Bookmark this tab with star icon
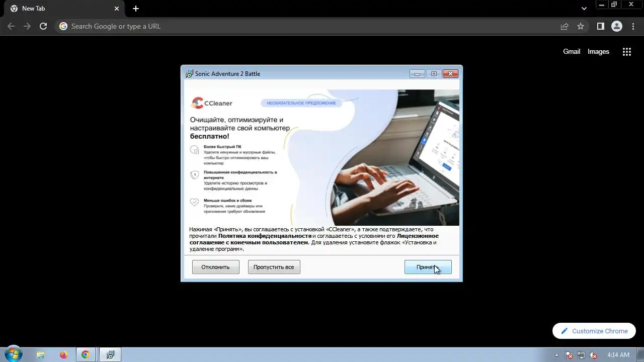Viewport: 644px width, 362px height. pyautogui.click(x=581, y=26)
